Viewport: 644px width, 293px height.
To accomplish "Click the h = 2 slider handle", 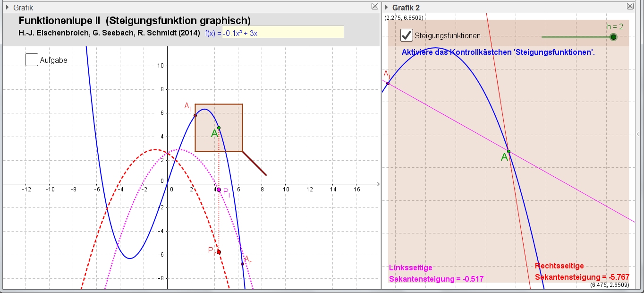I will point(613,37).
